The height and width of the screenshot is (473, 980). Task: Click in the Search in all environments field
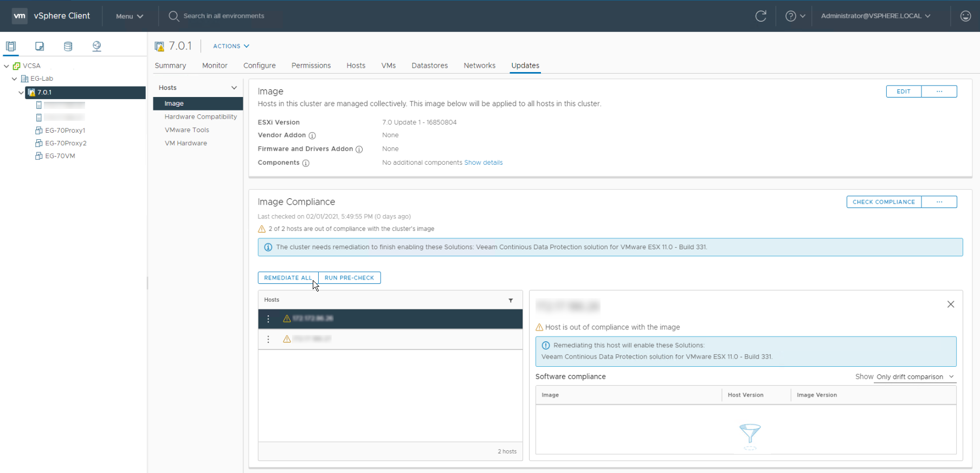pyautogui.click(x=224, y=16)
